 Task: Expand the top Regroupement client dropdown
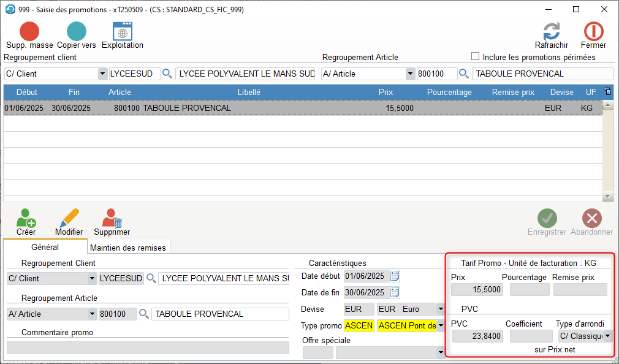102,74
